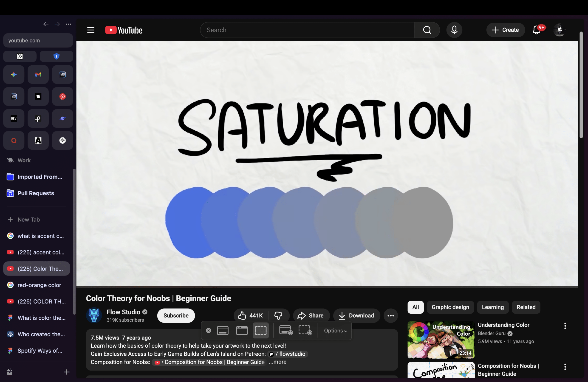
Task: Click the Download button
Action: pyautogui.click(x=356, y=315)
